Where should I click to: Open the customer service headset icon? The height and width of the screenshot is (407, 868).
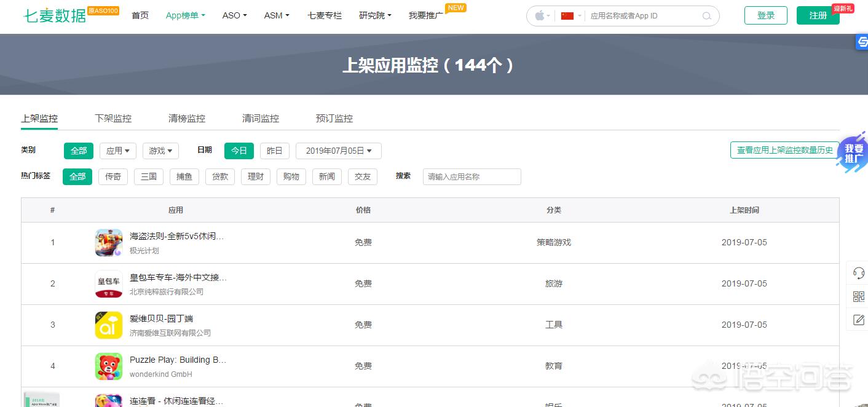(859, 273)
